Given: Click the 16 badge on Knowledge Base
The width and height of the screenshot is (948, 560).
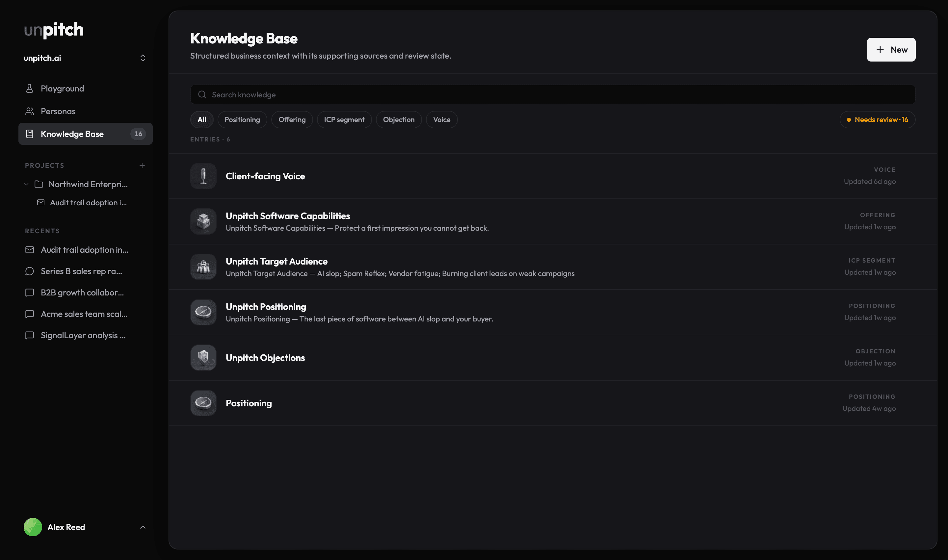Looking at the screenshot, I should tap(138, 134).
